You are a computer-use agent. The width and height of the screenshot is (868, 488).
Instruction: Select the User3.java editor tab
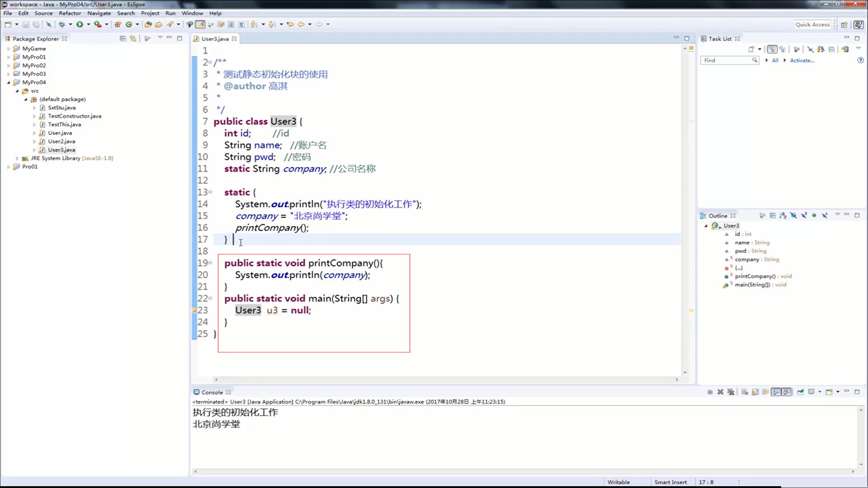click(215, 39)
